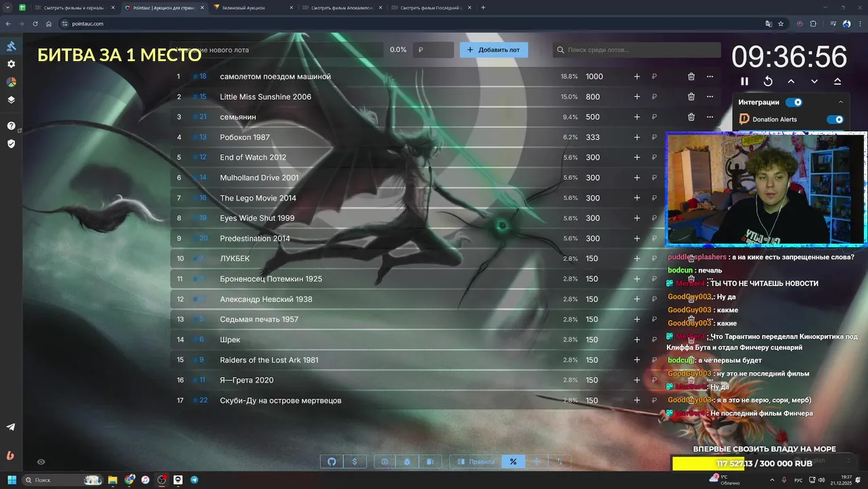Open settings gear in left sidebar

point(11,64)
